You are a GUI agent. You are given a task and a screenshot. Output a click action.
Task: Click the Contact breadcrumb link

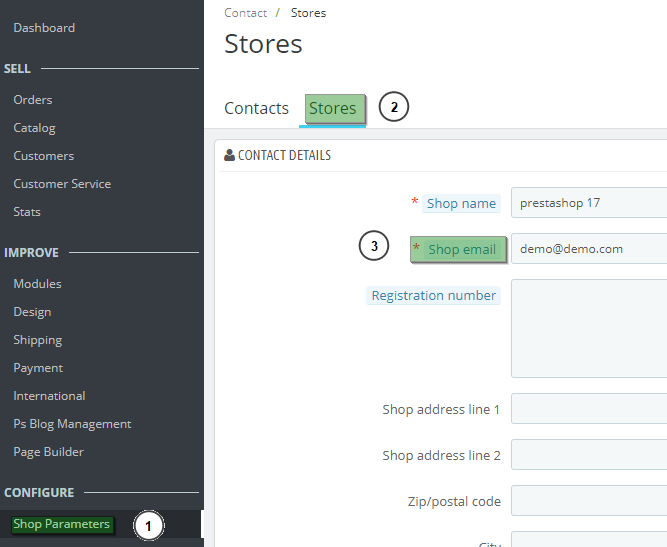click(245, 13)
